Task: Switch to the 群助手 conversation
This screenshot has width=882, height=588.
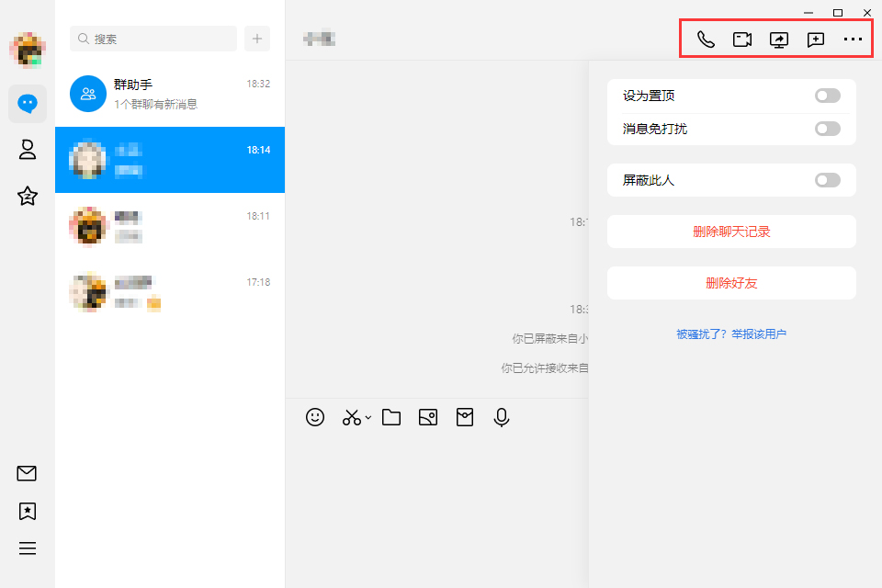Action: (x=170, y=92)
